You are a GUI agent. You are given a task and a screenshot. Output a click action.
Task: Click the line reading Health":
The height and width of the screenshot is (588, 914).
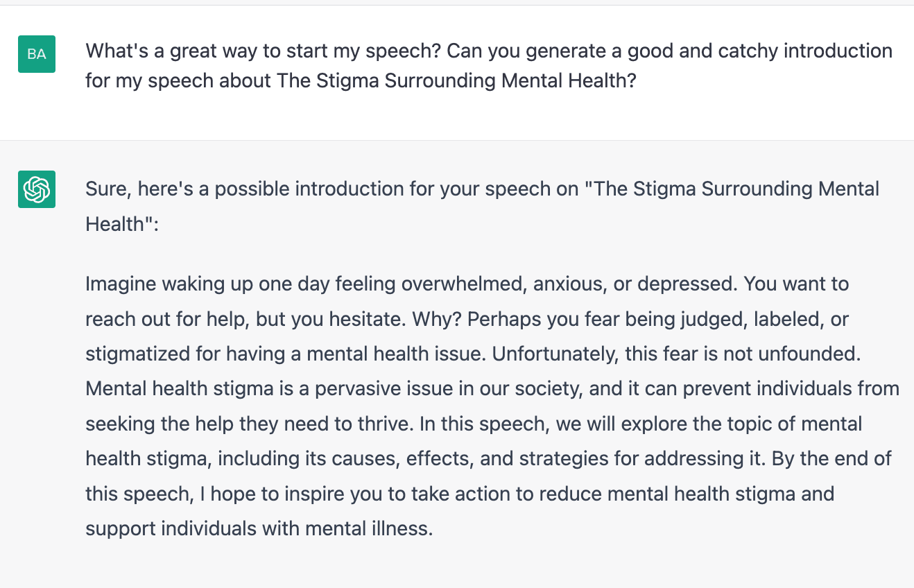tap(122, 223)
